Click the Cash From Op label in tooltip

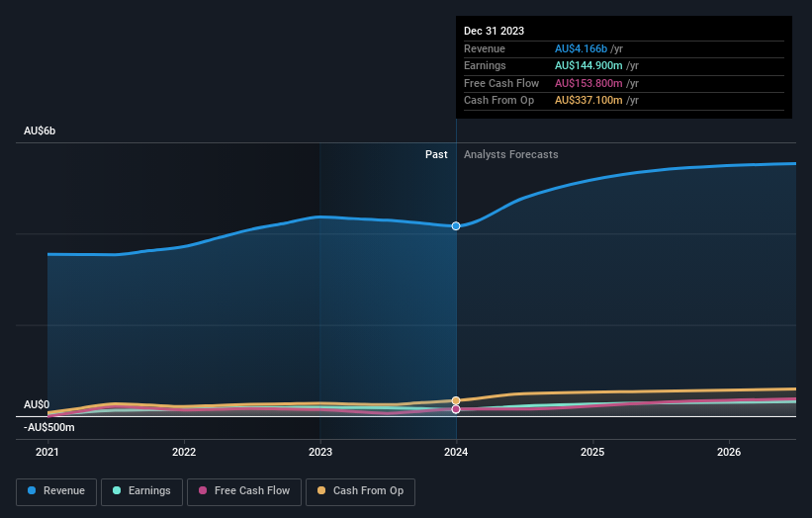[x=498, y=101]
